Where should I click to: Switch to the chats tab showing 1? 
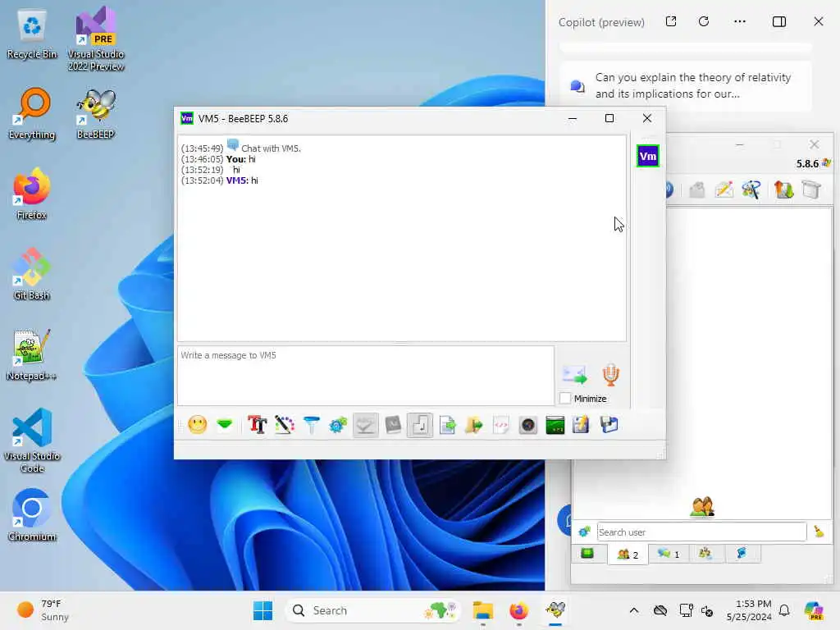[669, 554]
